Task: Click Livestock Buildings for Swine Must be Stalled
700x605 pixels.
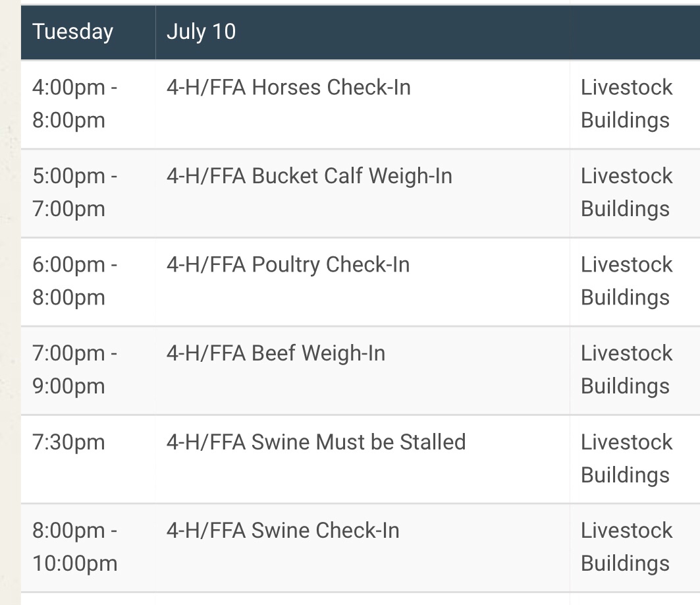Action: [x=626, y=459]
